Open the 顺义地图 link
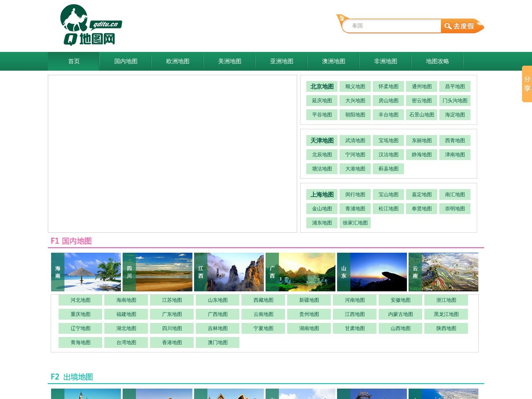 pyautogui.click(x=355, y=86)
